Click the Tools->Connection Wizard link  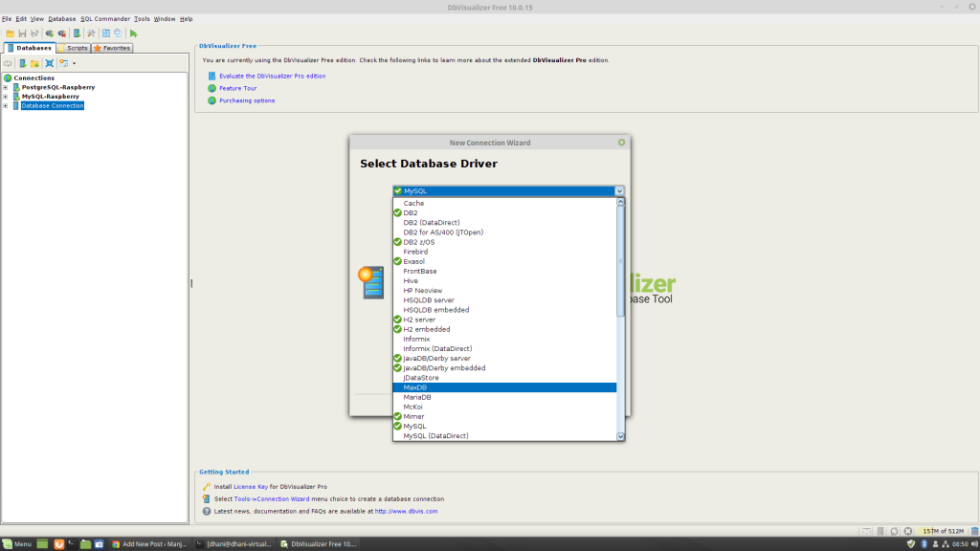click(x=271, y=499)
